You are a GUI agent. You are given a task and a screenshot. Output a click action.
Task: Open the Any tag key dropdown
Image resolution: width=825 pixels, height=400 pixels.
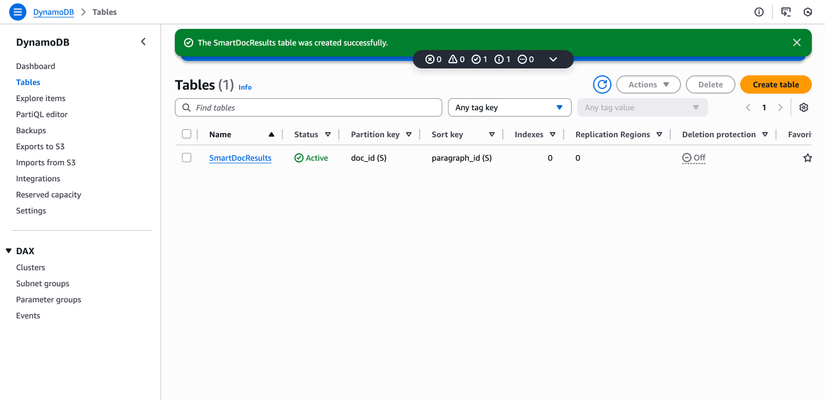pos(509,107)
